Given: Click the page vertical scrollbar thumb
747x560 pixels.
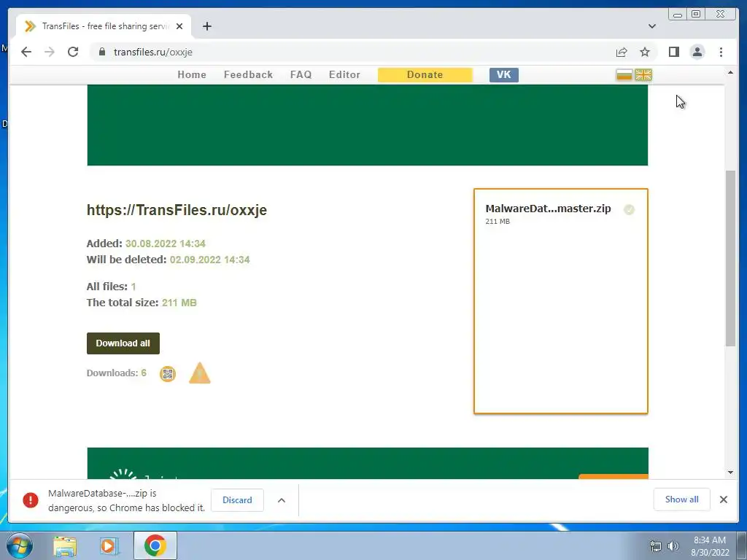Looking at the screenshot, I should [730, 257].
